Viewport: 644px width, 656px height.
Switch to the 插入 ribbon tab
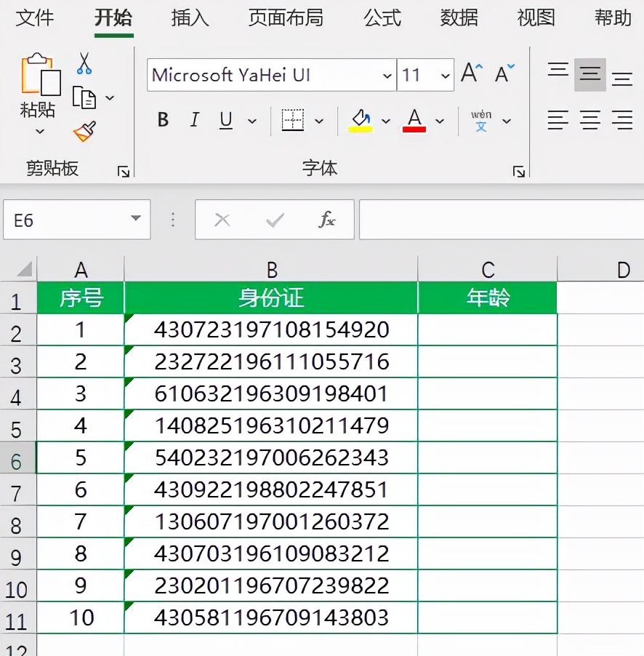tap(190, 17)
